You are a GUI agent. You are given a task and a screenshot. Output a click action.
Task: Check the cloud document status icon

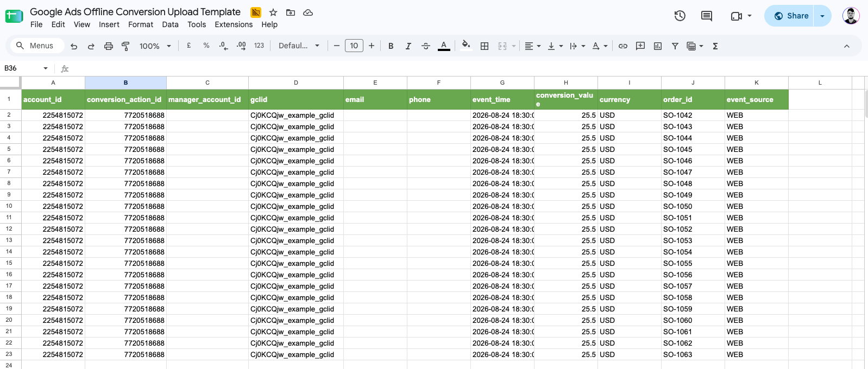coord(308,12)
